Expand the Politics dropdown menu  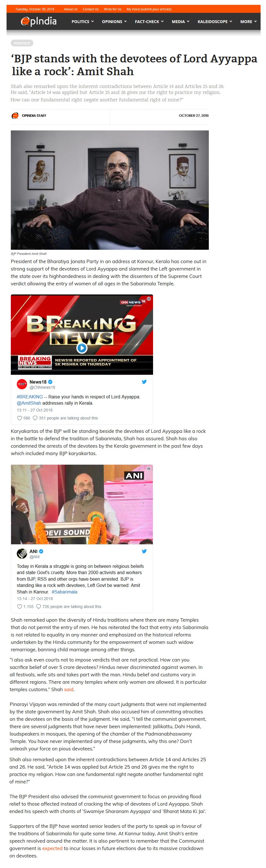(x=83, y=22)
